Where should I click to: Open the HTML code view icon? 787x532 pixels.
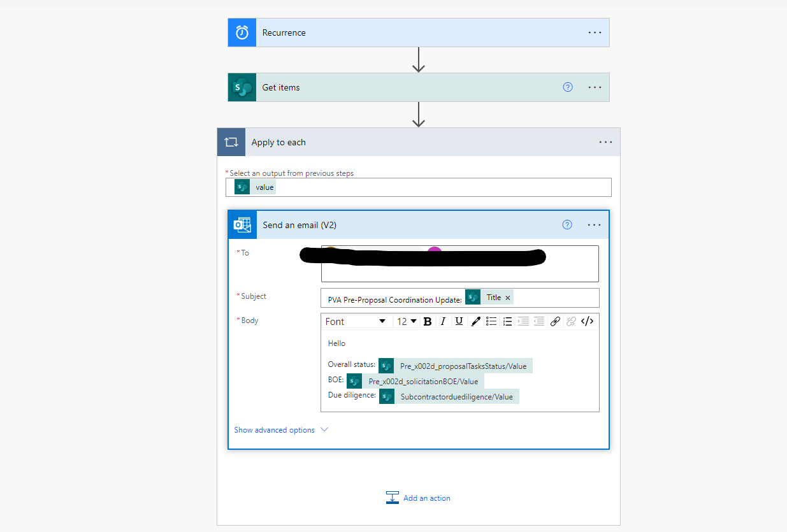coord(586,321)
